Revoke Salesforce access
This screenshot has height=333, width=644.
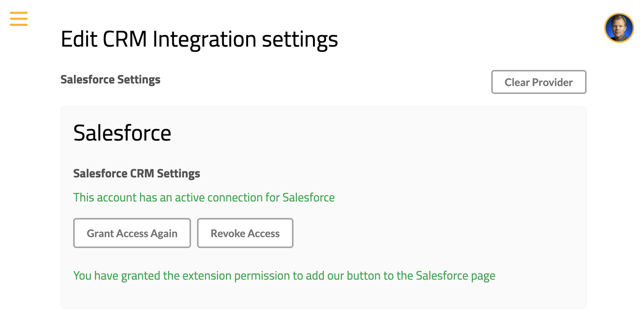click(245, 233)
